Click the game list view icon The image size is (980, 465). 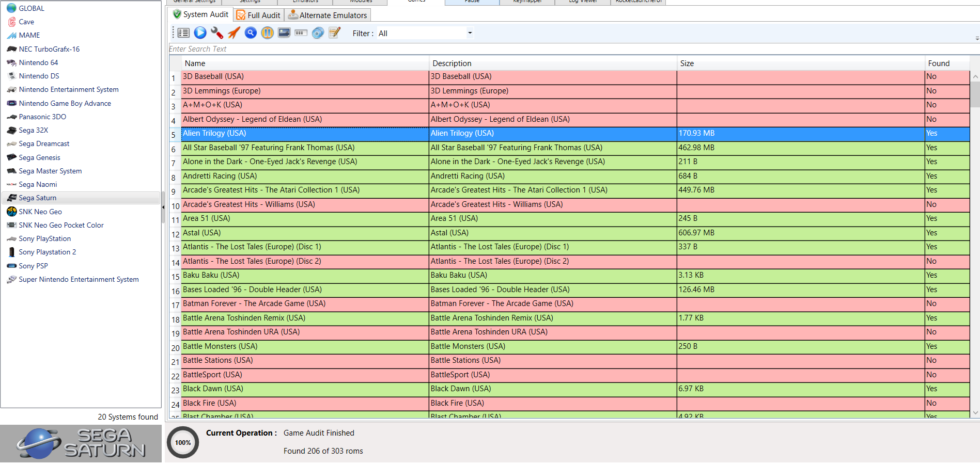coord(183,33)
